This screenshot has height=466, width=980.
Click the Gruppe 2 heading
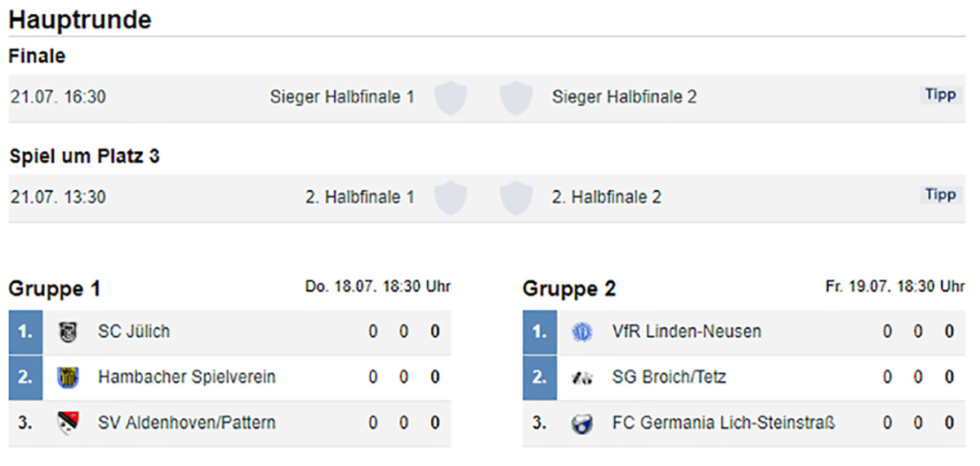pyautogui.click(x=569, y=289)
